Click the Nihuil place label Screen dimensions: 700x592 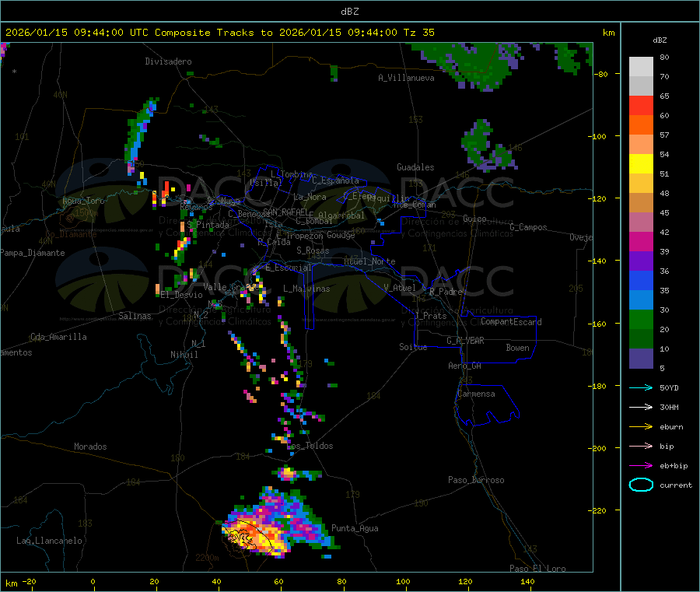[184, 355]
